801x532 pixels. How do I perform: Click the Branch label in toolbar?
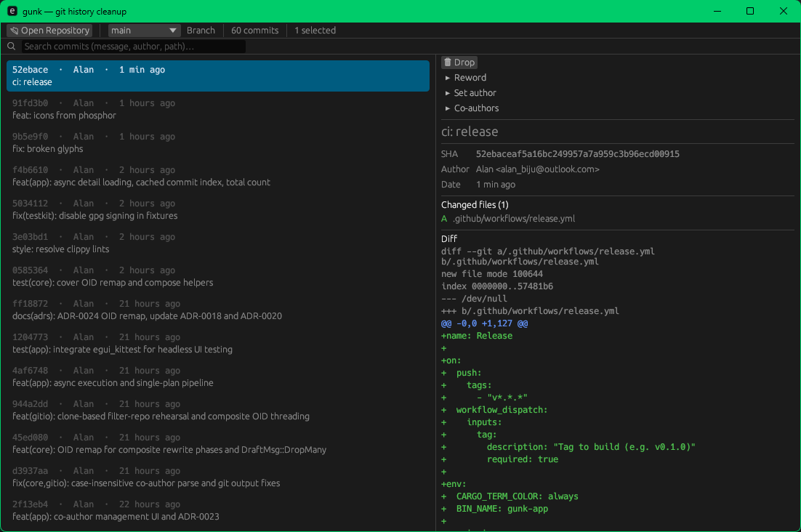[201, 31]
